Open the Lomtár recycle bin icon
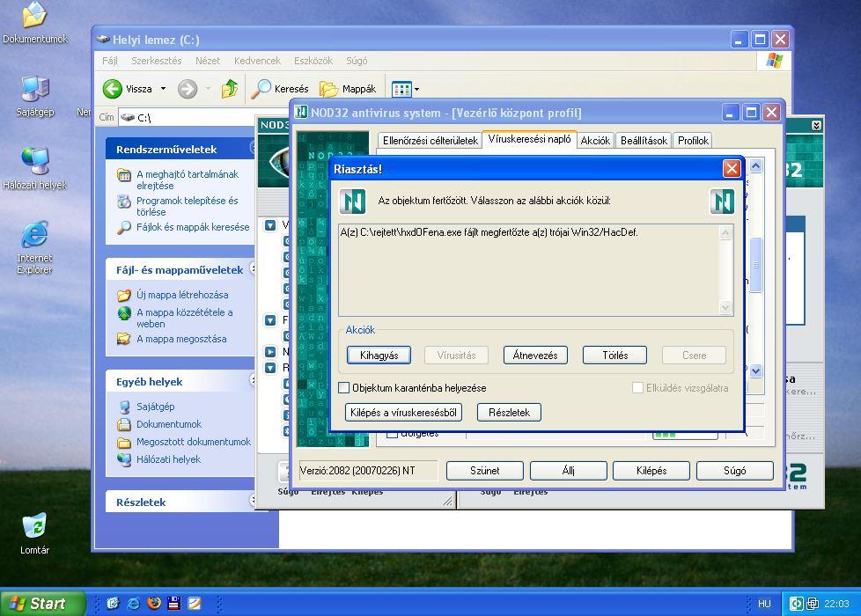The width and height of the screenshot is (861, 616). 34,533
